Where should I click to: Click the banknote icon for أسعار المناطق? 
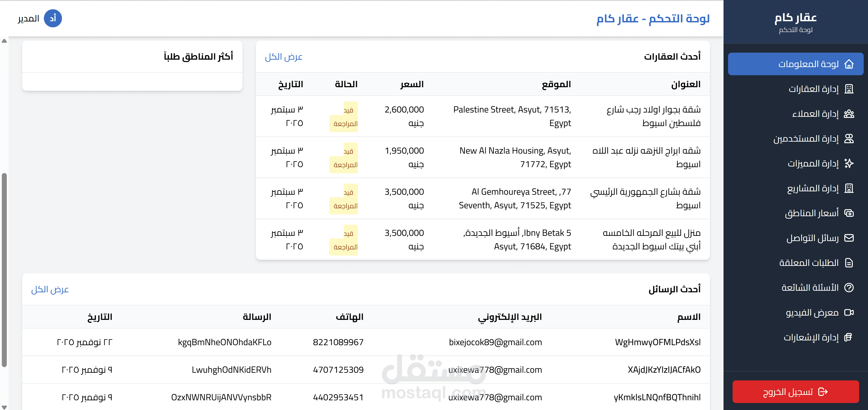[849, 213]
